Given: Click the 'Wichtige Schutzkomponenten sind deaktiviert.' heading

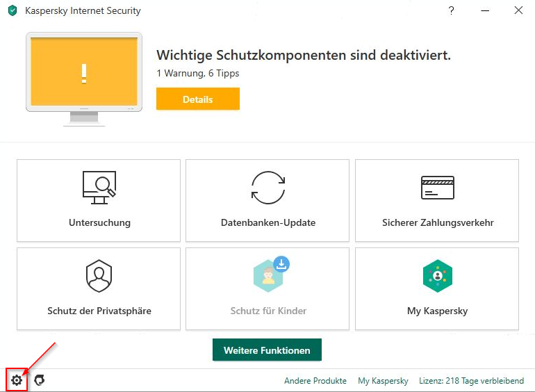Looking at the screenshot, I should [x=304, y=56].
